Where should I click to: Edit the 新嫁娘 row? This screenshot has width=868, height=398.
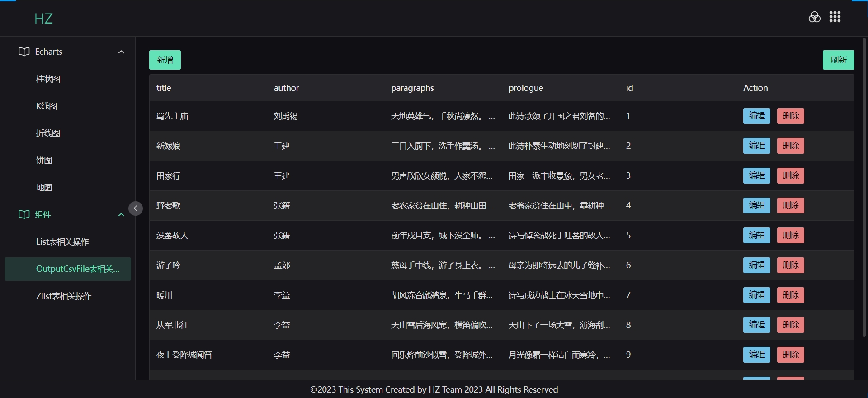click(x=757, y=146)
